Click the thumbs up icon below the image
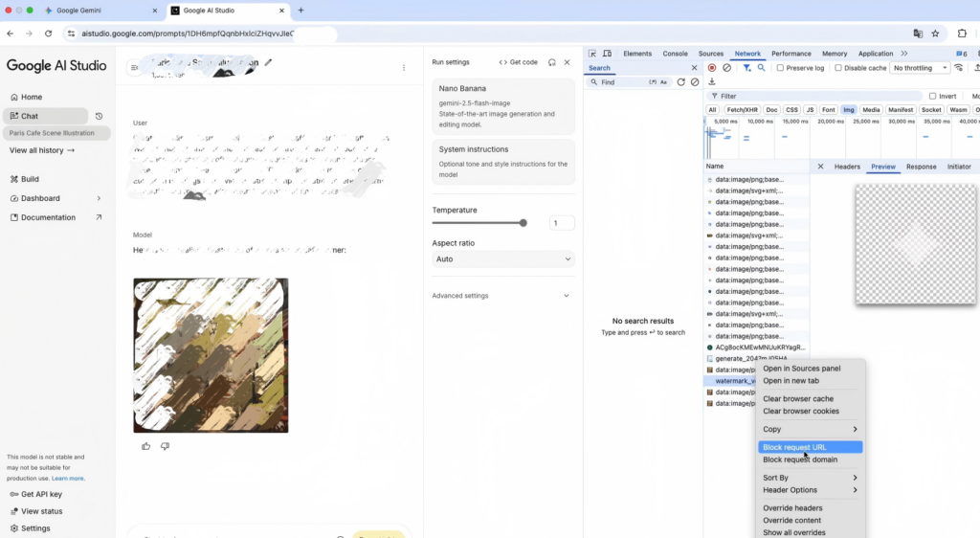The width and height of the screenshot is (980, 538). click(x=146, y=446)
